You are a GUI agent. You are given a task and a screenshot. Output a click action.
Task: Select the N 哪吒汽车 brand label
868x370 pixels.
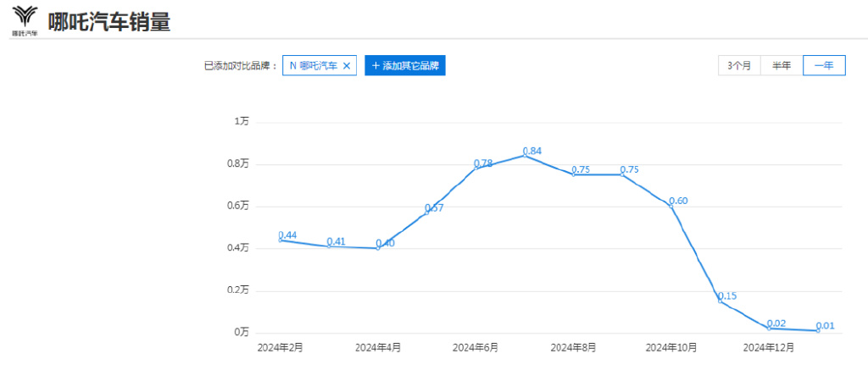coord(313,66)
